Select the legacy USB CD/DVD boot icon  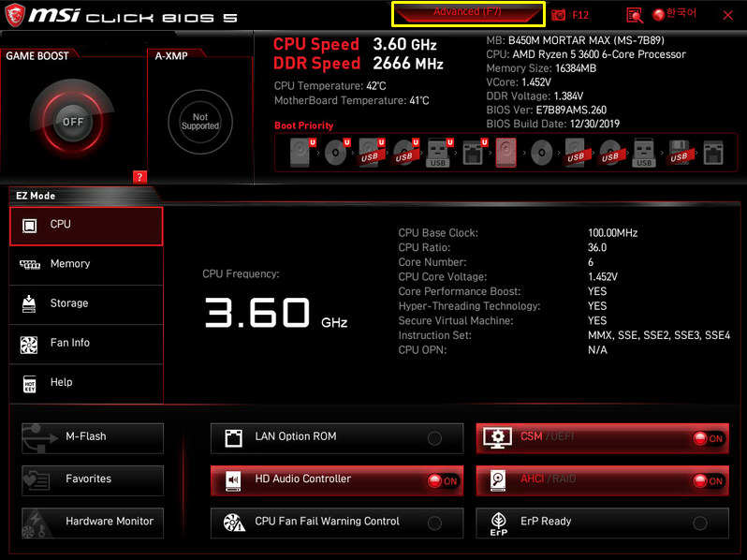tap(610, 153)
